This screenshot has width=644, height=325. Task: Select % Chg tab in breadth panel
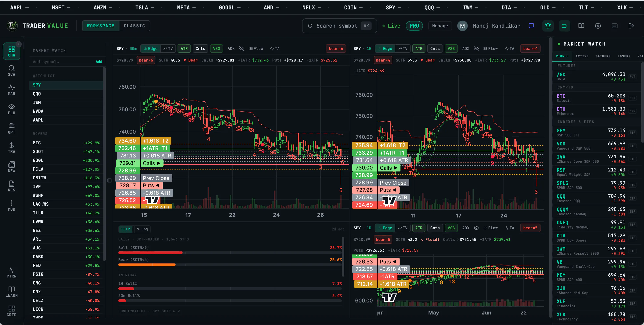(x=142, y=229)
